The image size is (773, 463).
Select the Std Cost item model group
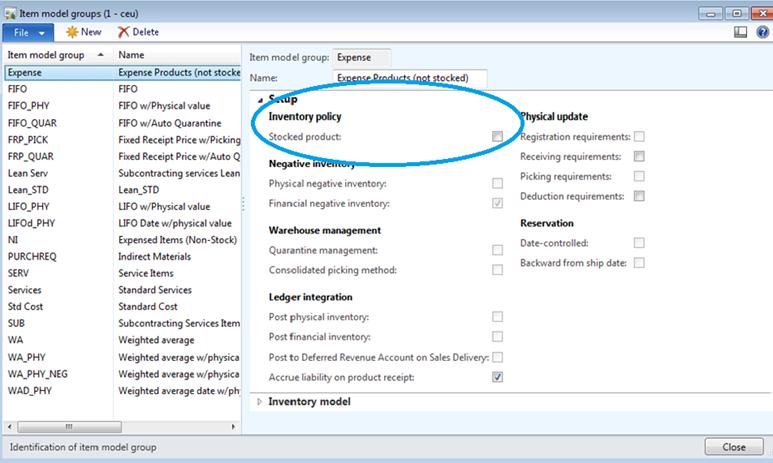27,307
